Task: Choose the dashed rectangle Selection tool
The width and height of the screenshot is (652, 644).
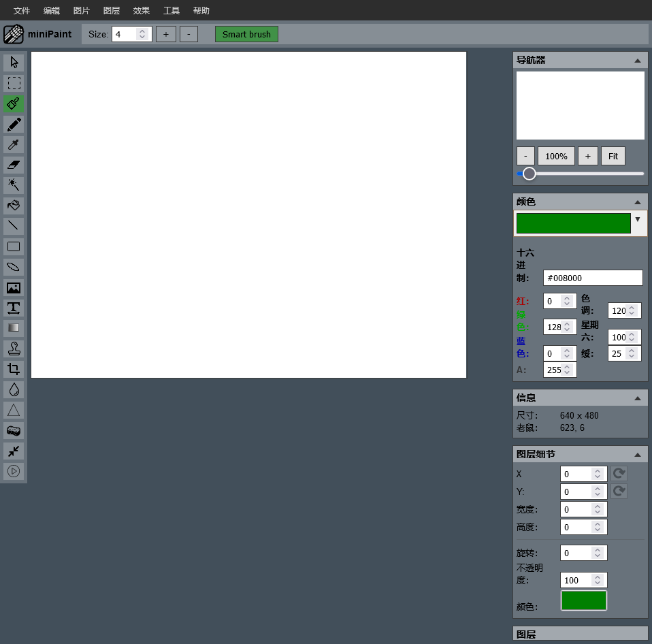Action: click(x=14, y=83)
